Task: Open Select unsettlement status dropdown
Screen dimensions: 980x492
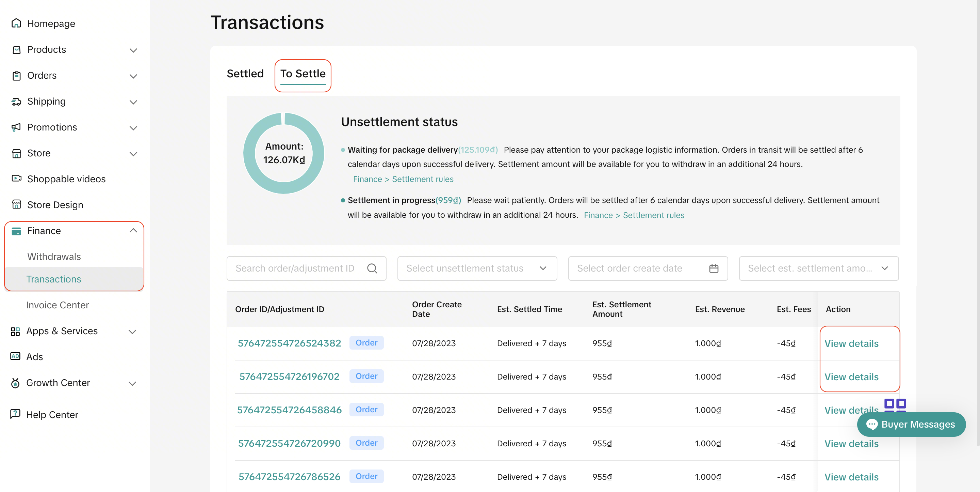Action: 477,268
